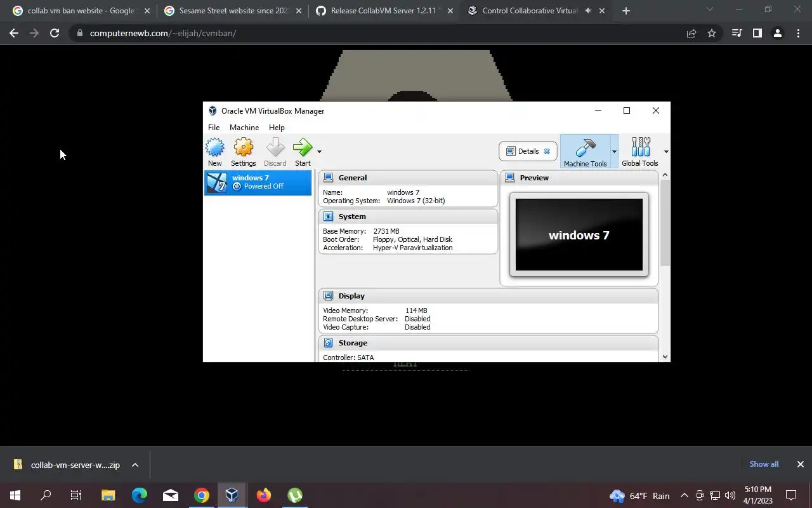Toggle the browser side panel
This screenshot has height=508, width=812.
(x=757, y=34)
